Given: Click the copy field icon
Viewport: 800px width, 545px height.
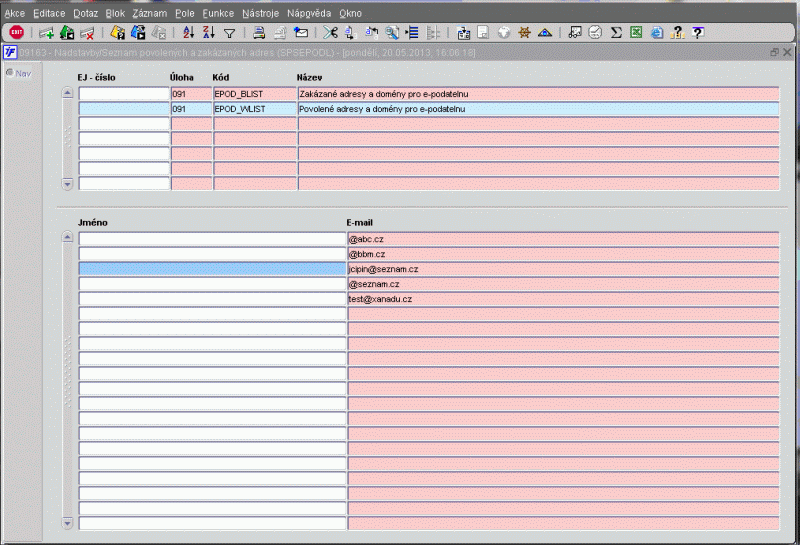Looking at the screenshot, I should [350, 33].
